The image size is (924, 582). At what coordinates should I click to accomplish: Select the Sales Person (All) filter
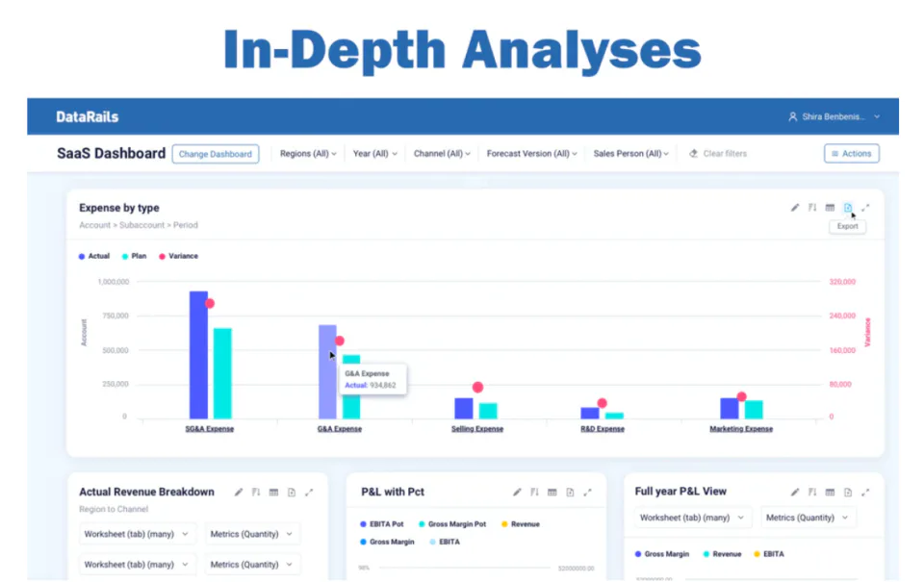(630, 153)
